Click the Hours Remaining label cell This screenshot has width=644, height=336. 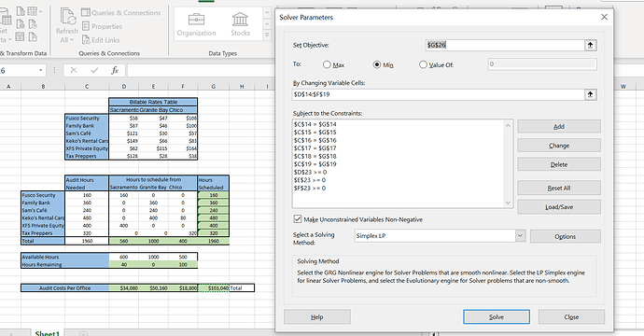pos(65,264)
